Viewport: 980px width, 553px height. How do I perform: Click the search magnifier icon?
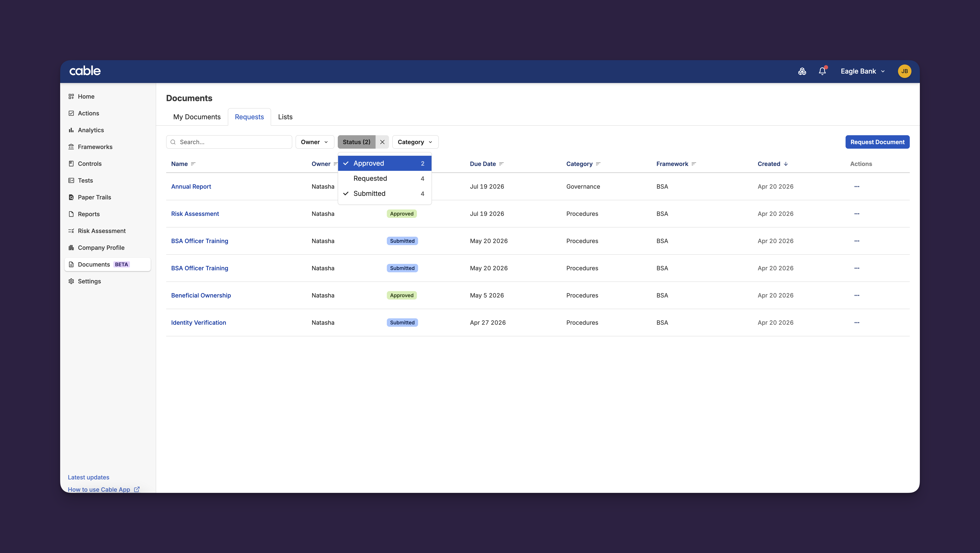pos(173,142)
